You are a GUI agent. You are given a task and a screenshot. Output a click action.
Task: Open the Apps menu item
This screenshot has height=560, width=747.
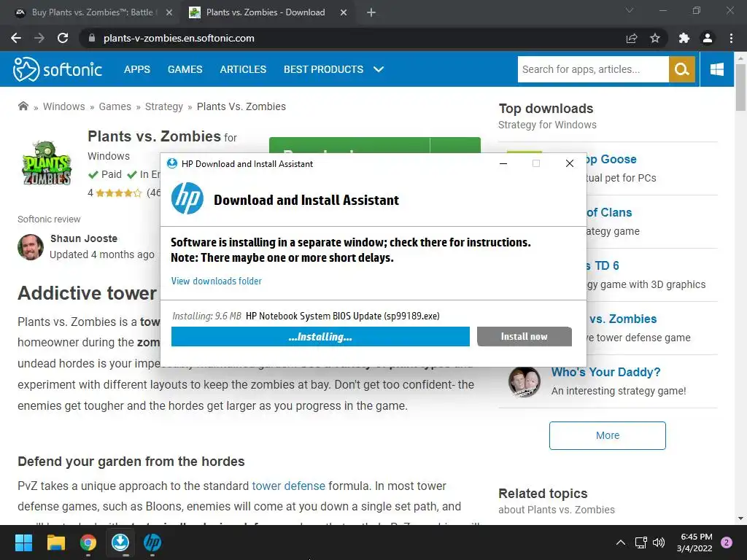[x=136, y=69]
